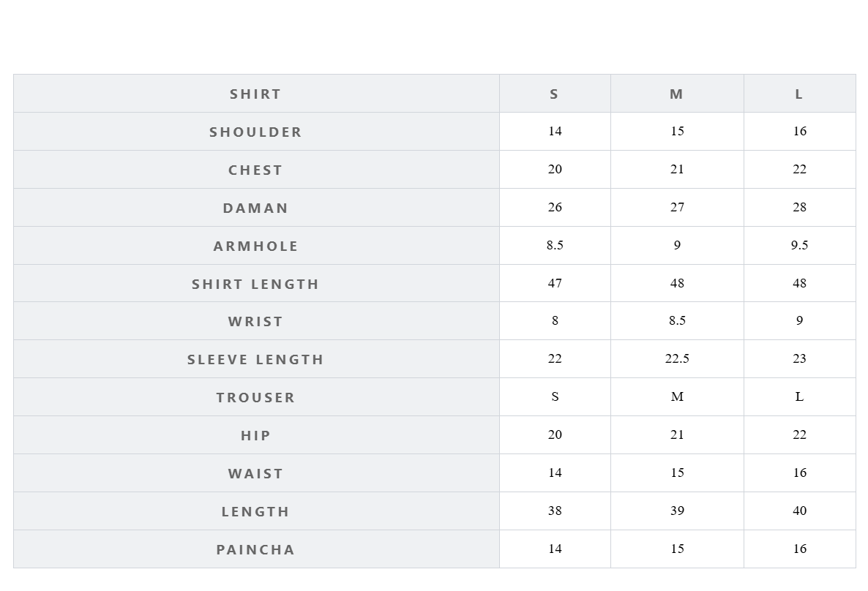The height and width of the screenshot is (591, 868).
Task: Click the sleeve length value 22.5
Action: coord(677,358)
